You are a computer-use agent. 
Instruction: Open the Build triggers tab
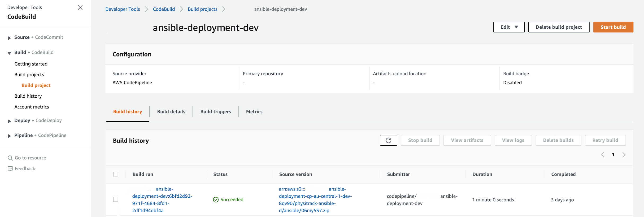coord(215,112)
